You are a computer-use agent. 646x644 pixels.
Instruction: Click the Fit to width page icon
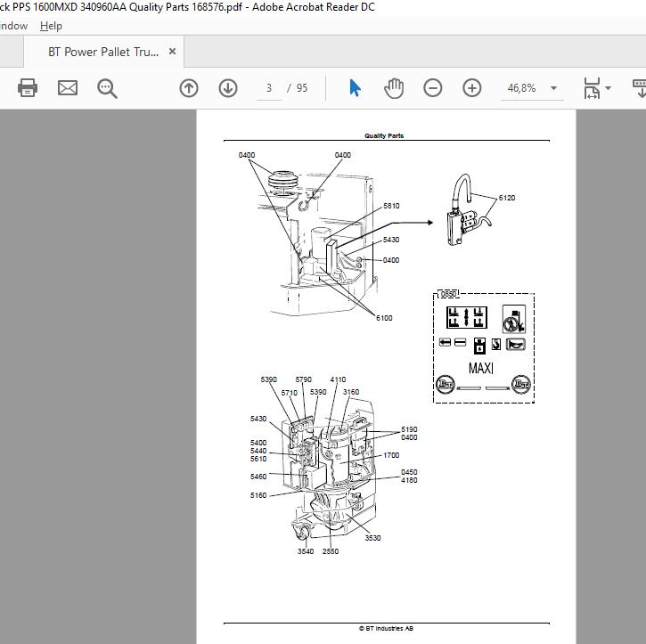pos(592,87)
